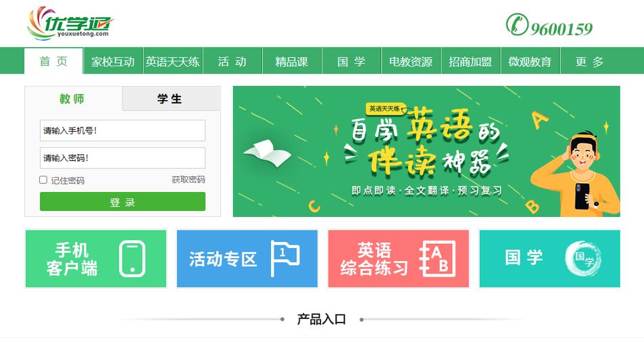The width and height of the screenshot is (644, 338).
Task: Focus the 请输入密码 password field
Action: point(122,158)
